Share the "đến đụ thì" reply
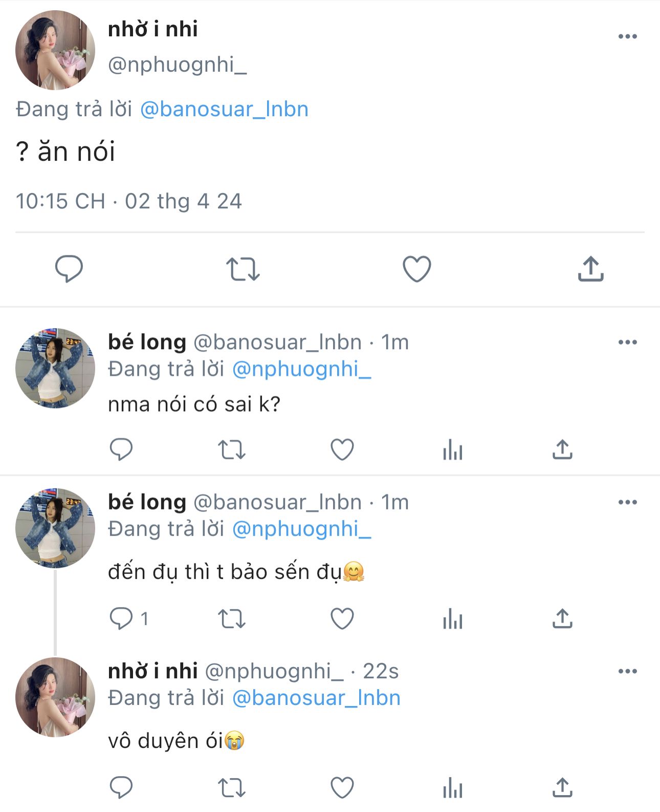This screenshot has height=812, width=660. (x=562, y=618)
